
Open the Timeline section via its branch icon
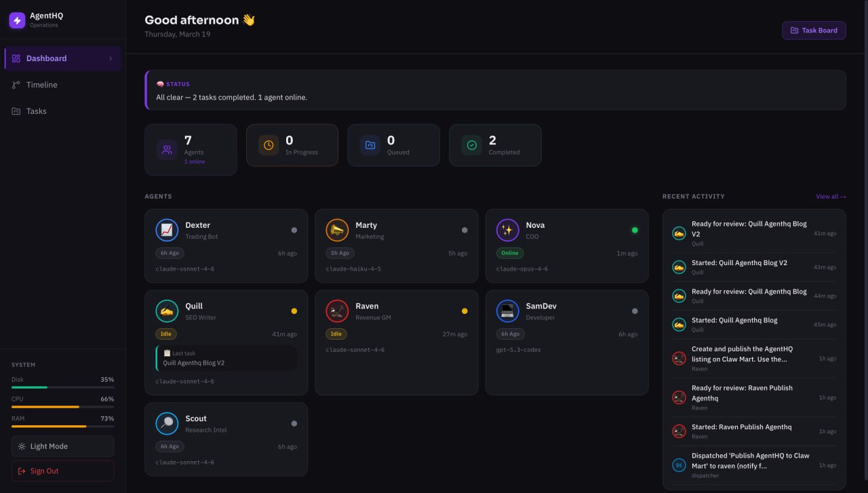tap(16, 85)
